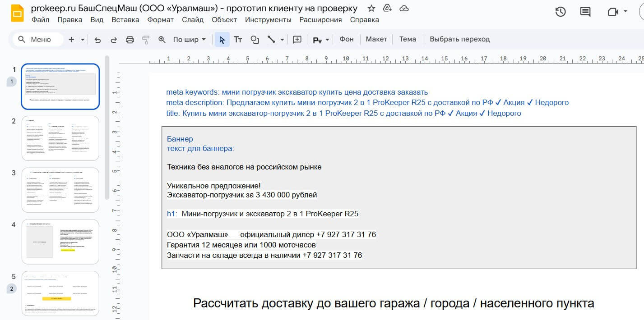Expand the video call options arrow

tap(625, 12)
